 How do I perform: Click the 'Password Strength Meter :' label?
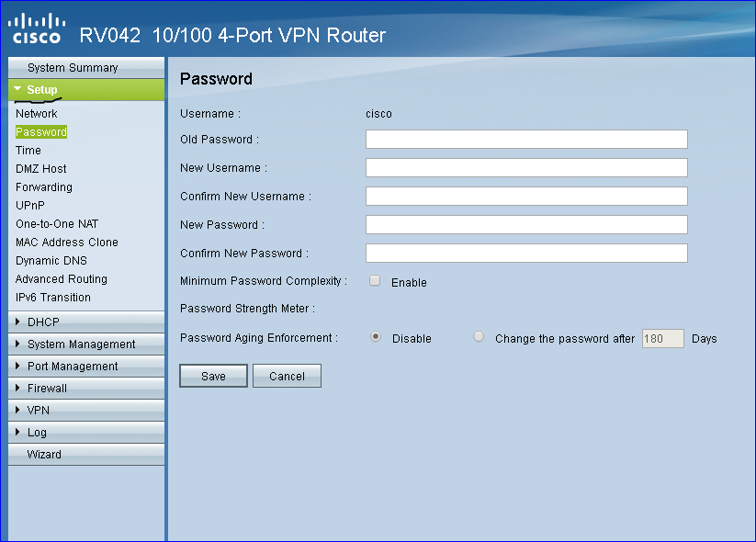coord(247,309)
